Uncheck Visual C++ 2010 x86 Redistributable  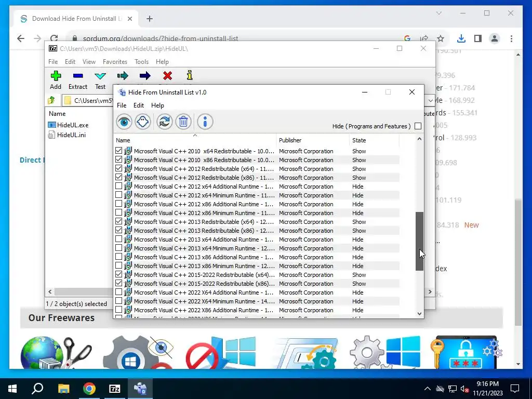coord(118,159)
